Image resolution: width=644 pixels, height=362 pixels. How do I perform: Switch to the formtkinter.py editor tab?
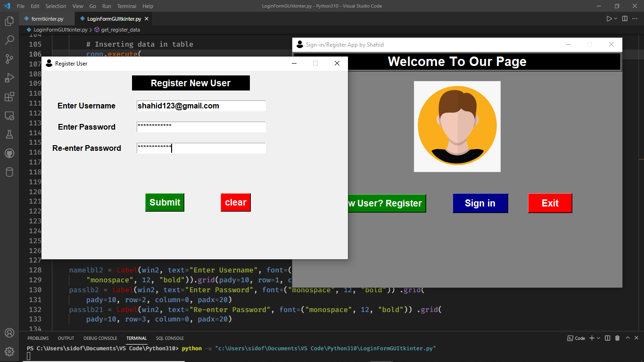tap(47, 19)
